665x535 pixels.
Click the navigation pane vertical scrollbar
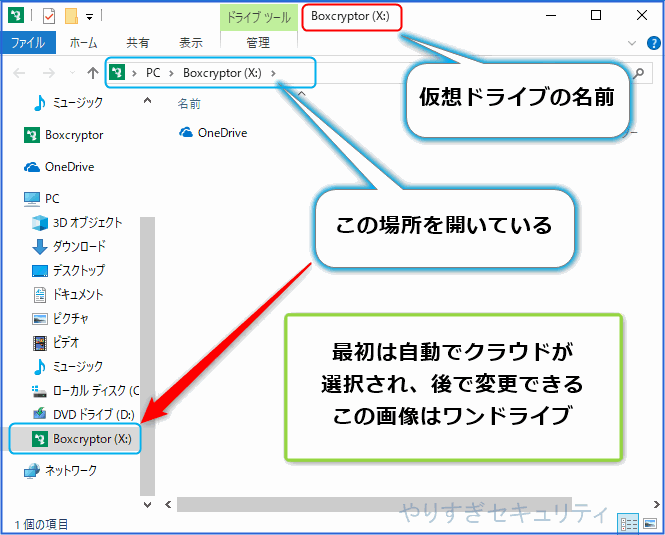(x=147, y=356)
